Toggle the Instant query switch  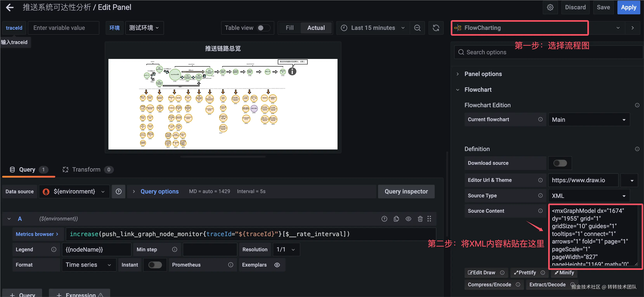[155, 265]
